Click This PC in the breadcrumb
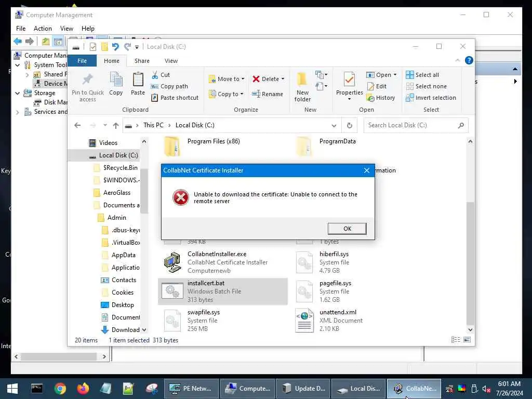This screenshot has width=532, height=399. 153,125
